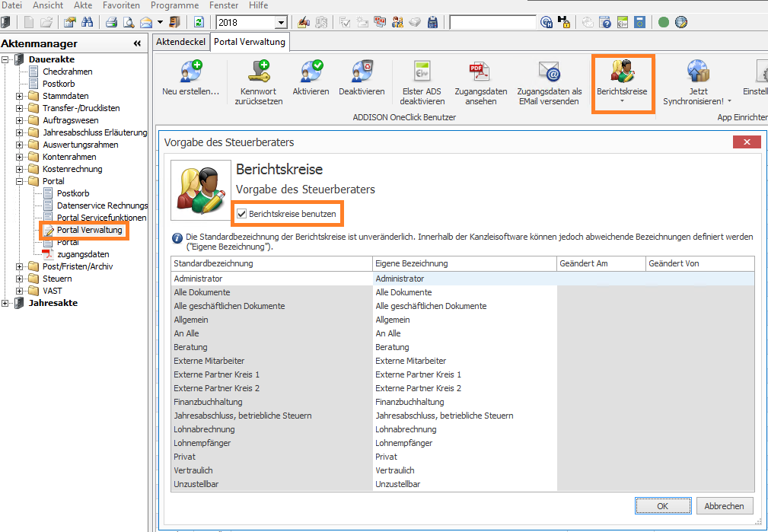Click Finanzbuchhaltung in Eigene Bezeichnung column
The width and height of the screenshot is (768, 532).
[x=409, y=402]
